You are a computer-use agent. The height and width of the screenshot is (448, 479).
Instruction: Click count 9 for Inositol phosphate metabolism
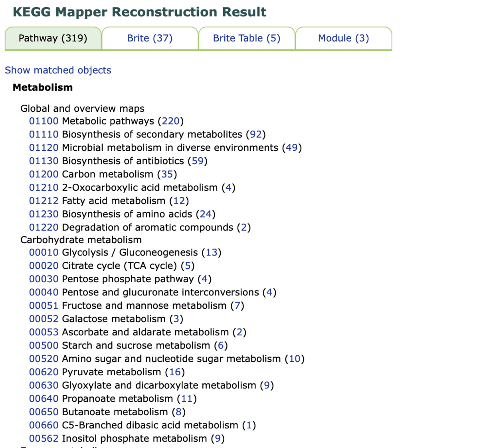(x=218, y=438)
